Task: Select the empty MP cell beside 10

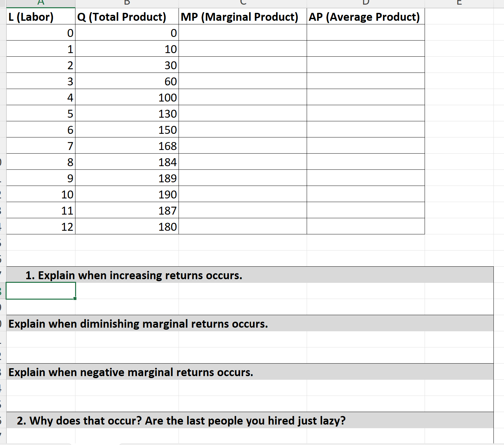Action: pos(242,49)
